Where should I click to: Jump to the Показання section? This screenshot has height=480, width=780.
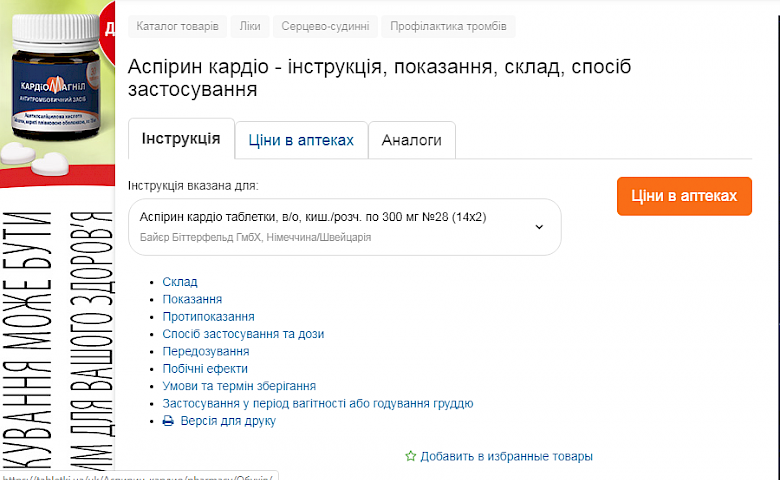click(x=192, y=299)
